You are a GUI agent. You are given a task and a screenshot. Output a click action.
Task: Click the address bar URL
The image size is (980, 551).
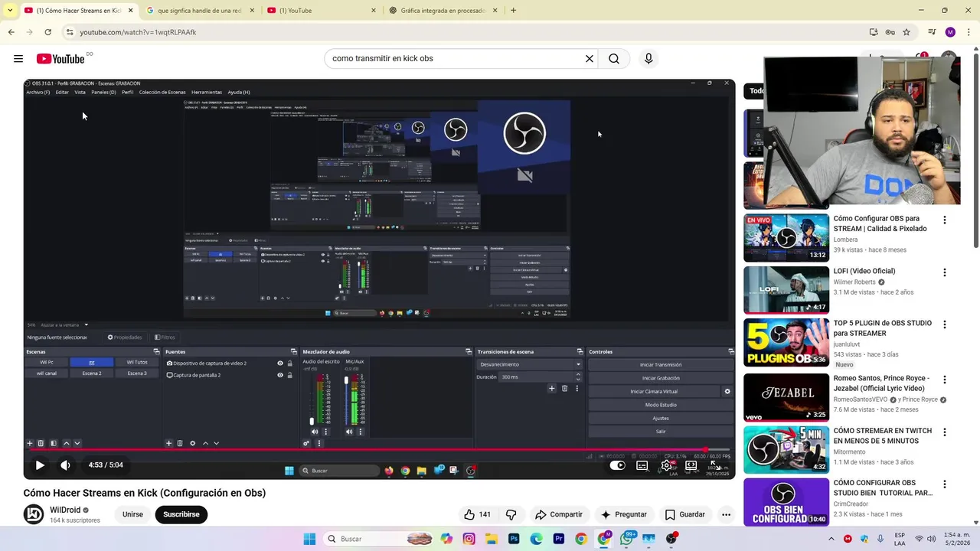point(138,32)
